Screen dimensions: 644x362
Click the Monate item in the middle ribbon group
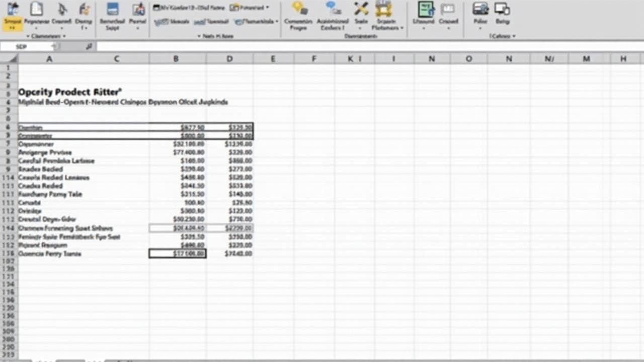point(172,22)
